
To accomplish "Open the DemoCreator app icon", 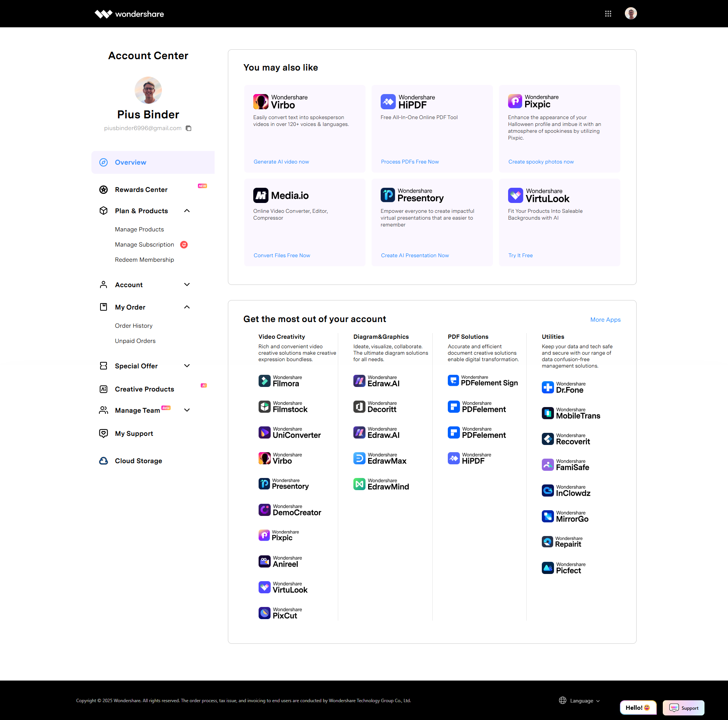I will point(264,509).
